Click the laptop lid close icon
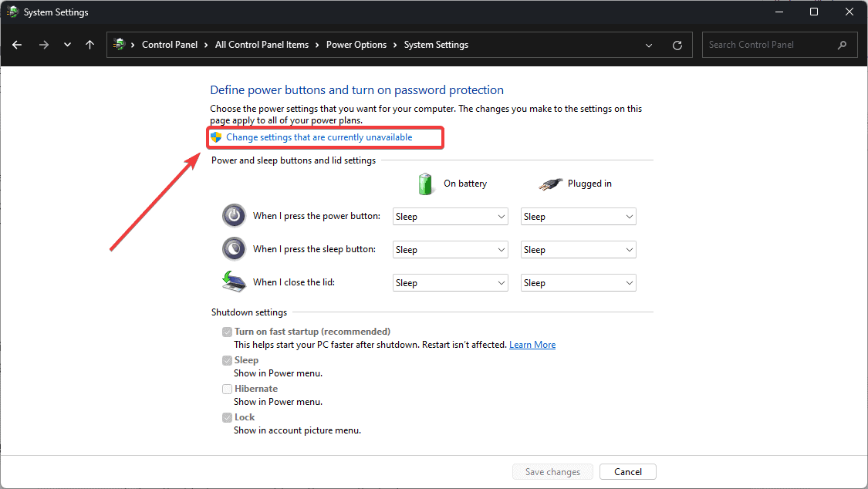The image size is (868, 489). (234, 282)
